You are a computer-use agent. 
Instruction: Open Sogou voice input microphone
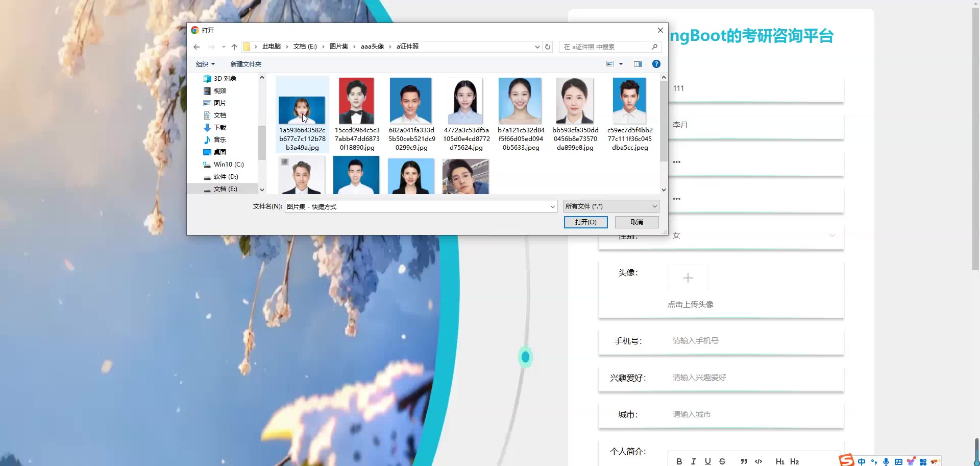pyautogui.click(x=886, y=461)
